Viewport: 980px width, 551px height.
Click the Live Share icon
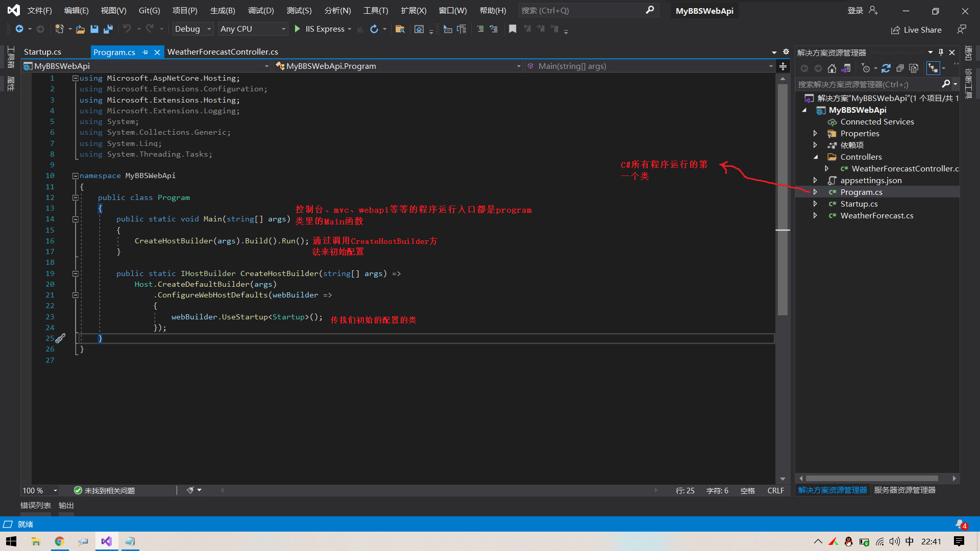point(895,30)
